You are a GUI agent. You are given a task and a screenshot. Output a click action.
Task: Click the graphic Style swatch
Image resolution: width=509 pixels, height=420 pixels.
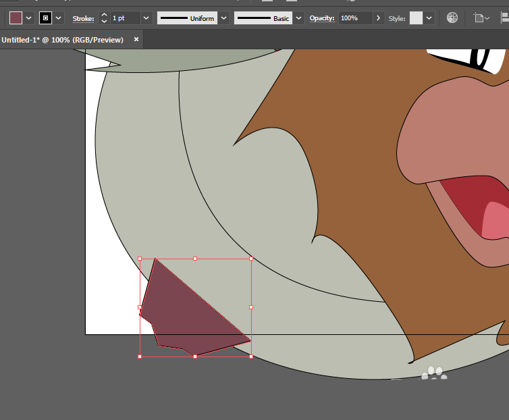pos(416,18)
